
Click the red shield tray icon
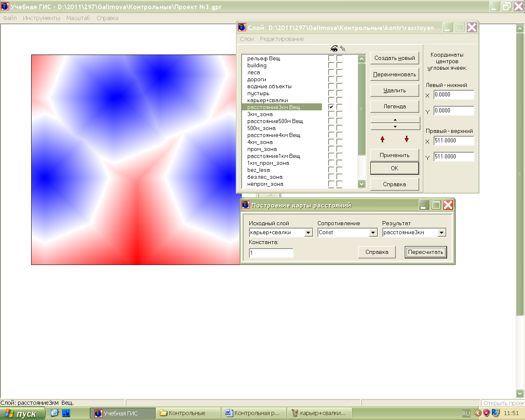tap(486, 413)
